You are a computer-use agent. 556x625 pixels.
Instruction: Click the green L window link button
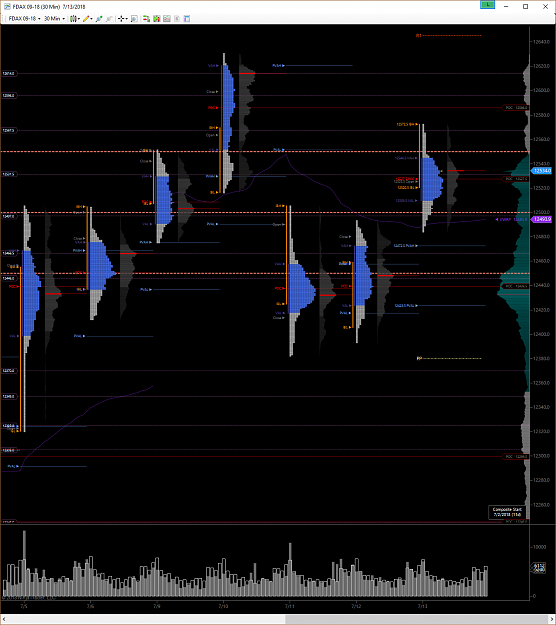coord(487,5)
